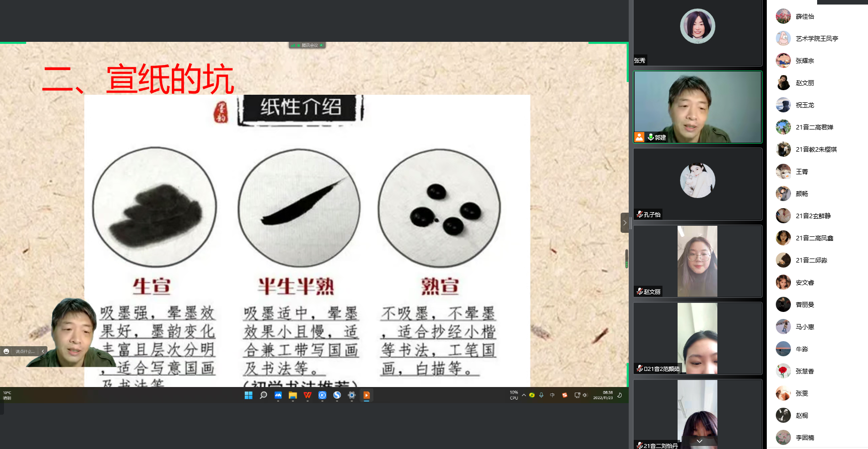Select participant 21音二高凤鑫
The image size is (868, 449).
tap(817, 238)
